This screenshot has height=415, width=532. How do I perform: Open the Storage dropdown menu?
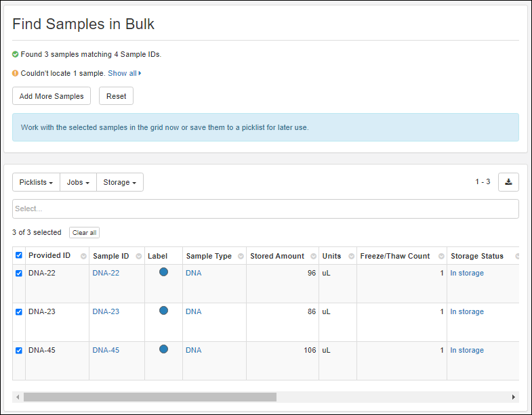[x=119, y=182]
